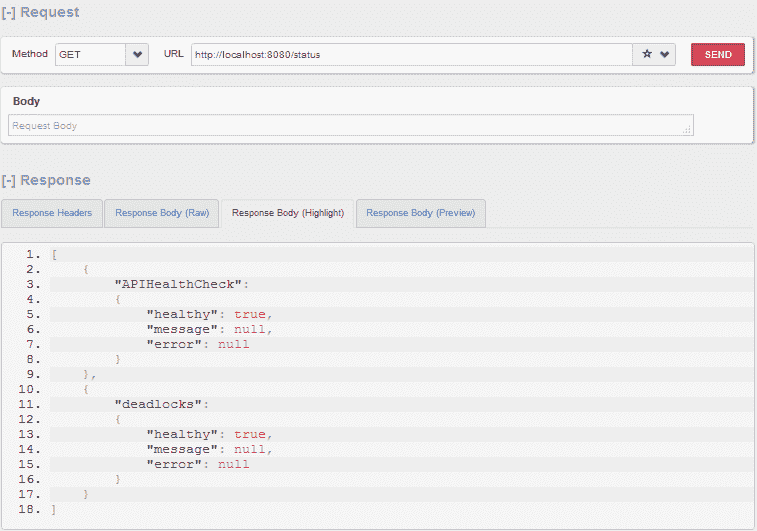The height and width of the screenshot is (531, 757).
Task: Switch to the Response Headers tab
Action: (52, 213)
